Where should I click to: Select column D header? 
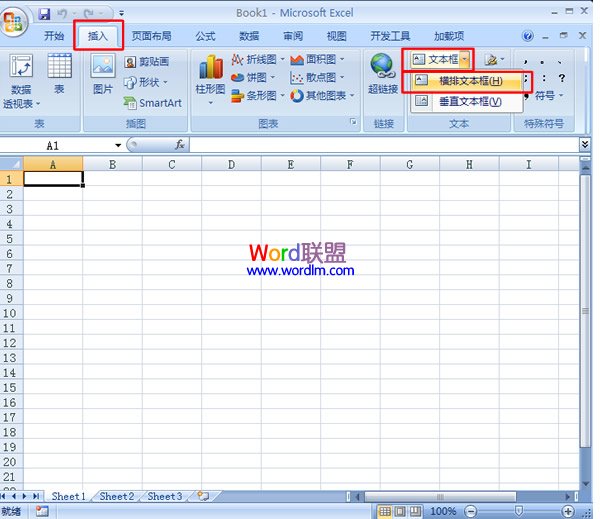[x=232, y=165]
